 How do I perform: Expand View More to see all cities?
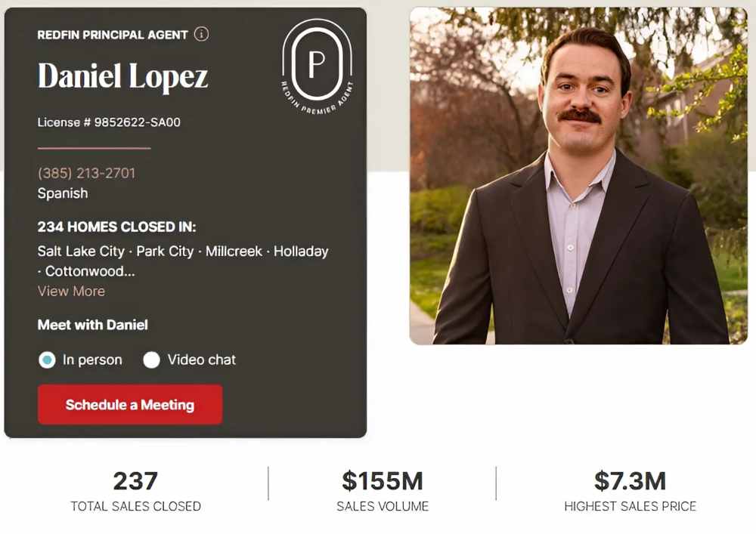click(71, 291)
